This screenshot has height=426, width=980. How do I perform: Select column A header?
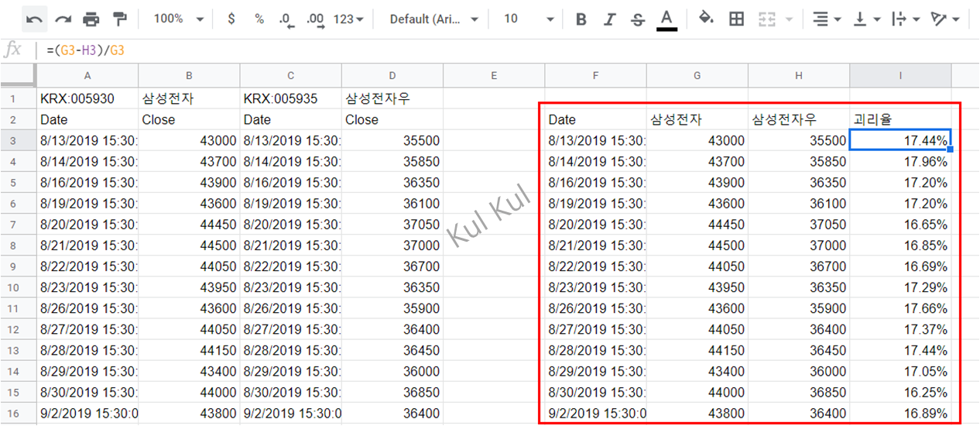87,75
